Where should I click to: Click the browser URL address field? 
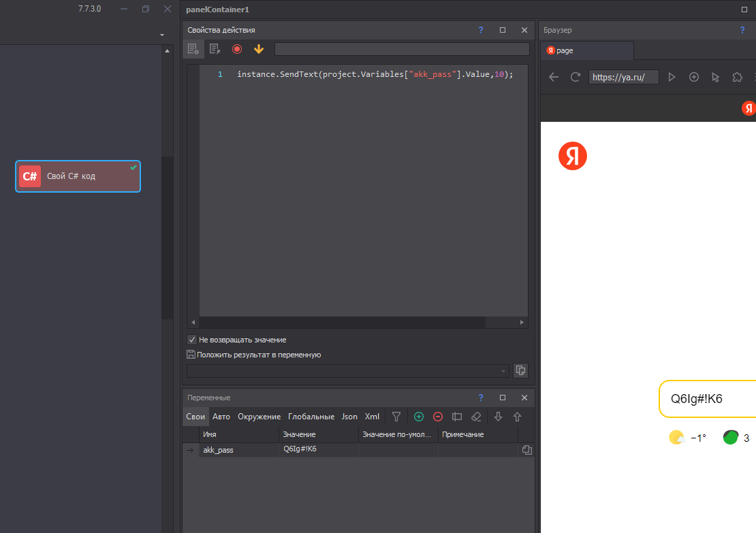coord(623,77)
